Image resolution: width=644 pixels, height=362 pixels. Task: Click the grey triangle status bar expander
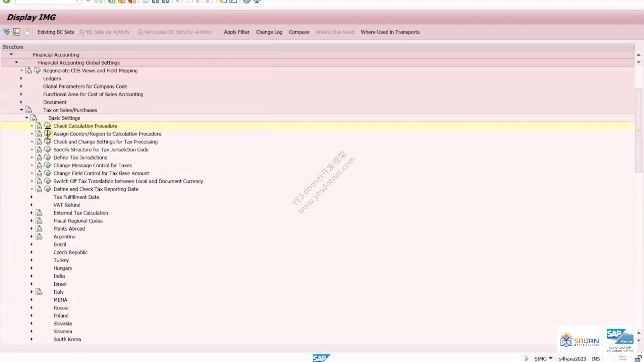[527, 359]
